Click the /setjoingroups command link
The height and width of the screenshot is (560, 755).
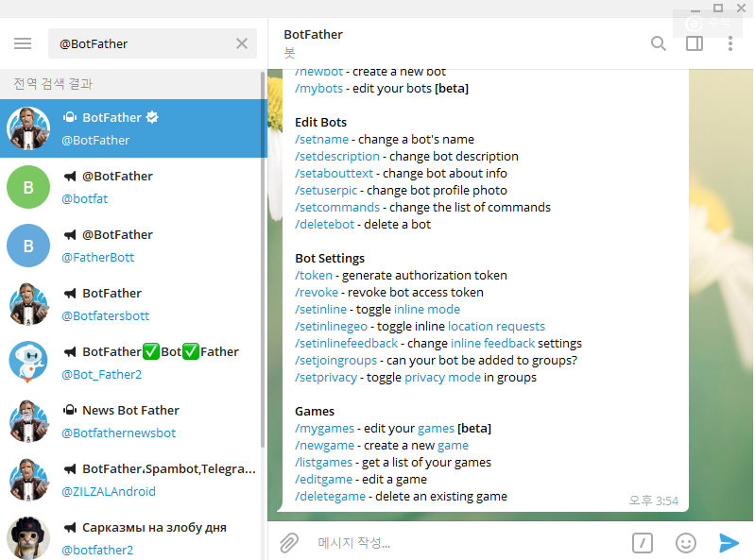[x=335, y=361]
